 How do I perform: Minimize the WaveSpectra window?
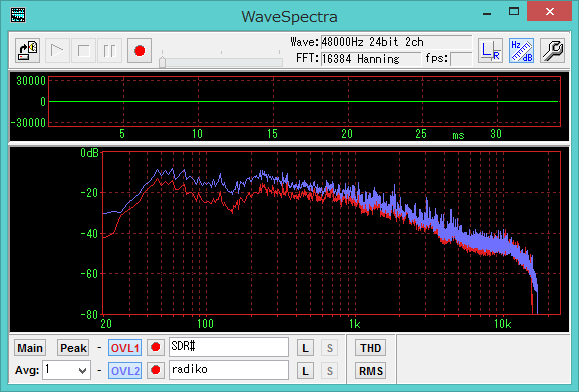[x=487, y=13]
